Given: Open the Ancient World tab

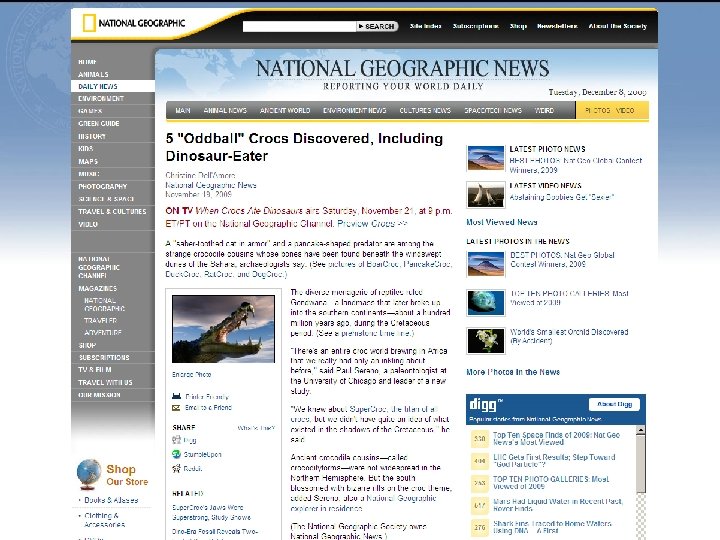Looking at the screenshot, I should (285, 111).
